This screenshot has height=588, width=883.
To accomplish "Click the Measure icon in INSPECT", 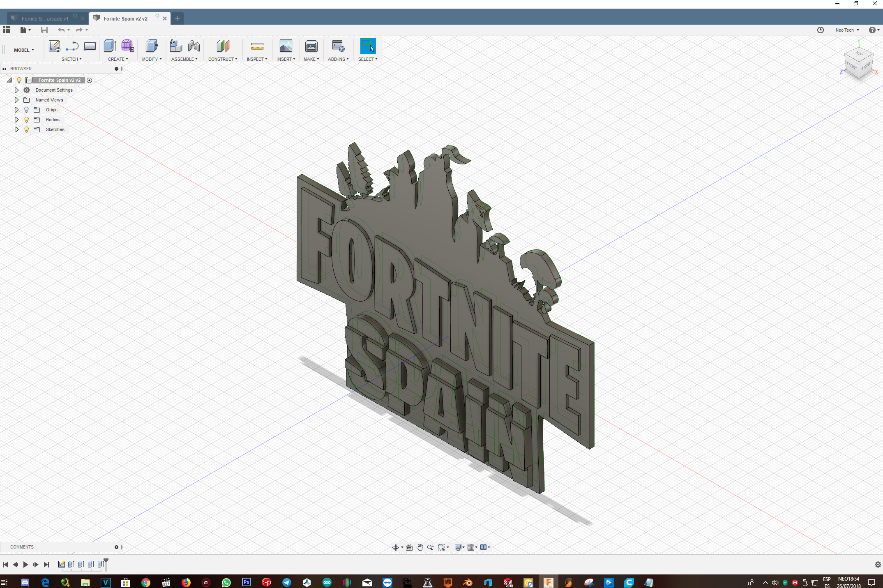I will (257, 46).
